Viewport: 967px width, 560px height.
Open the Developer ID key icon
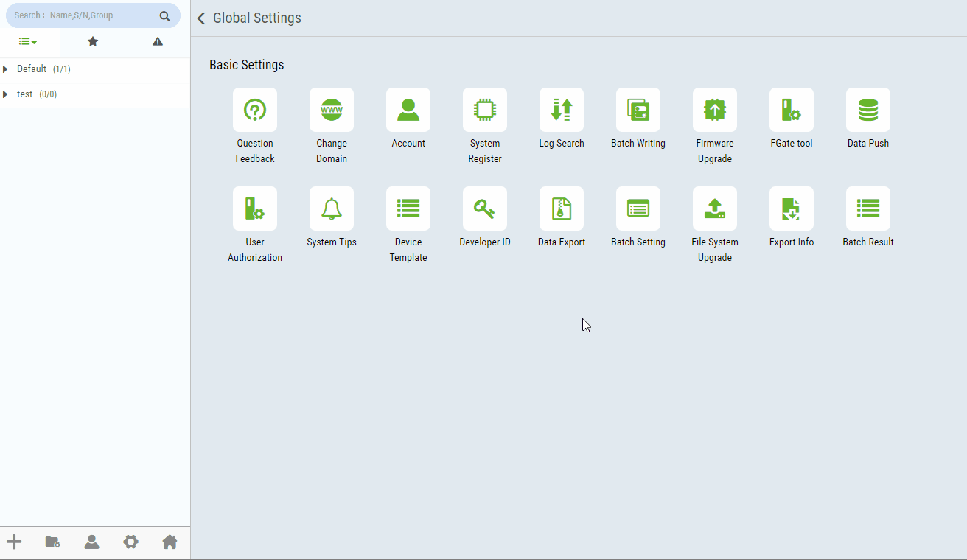pos(485,209)
